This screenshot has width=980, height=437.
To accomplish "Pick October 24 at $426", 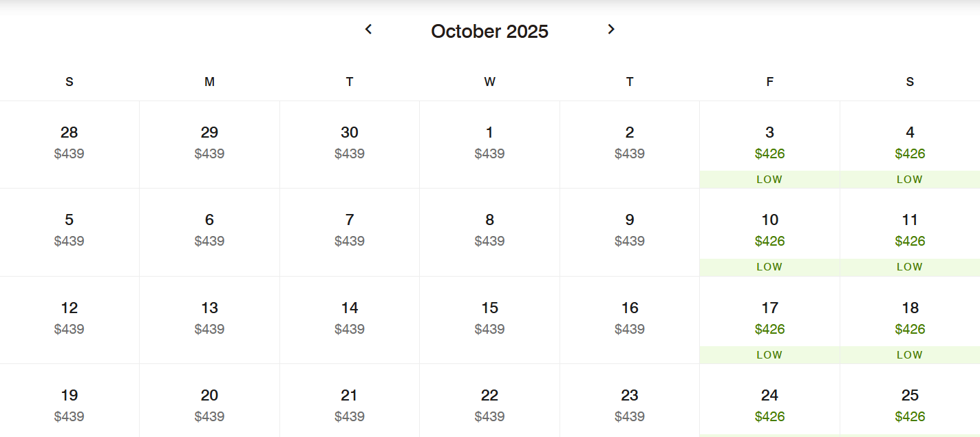I will pos(769,401).
